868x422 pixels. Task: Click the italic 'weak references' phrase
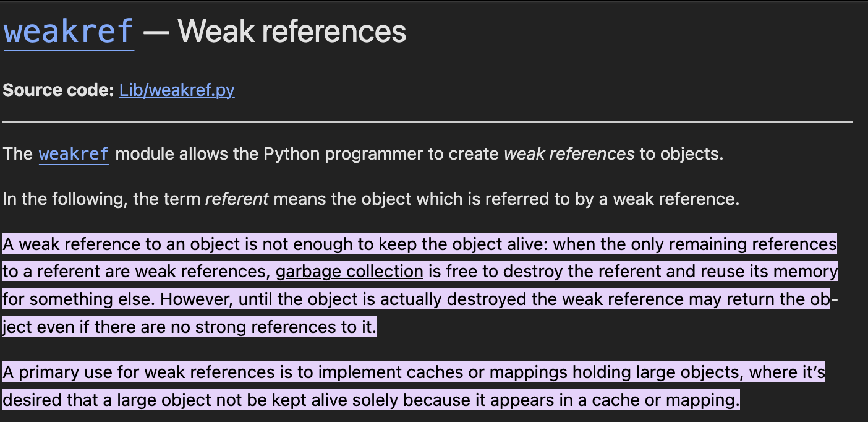569,153
